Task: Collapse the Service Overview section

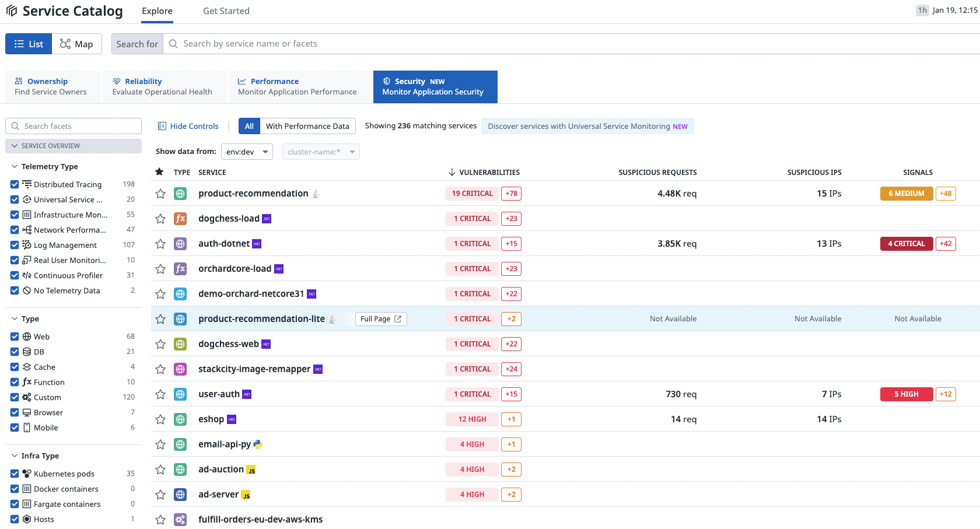Action: pyautogui.click(x=15, y=146)
